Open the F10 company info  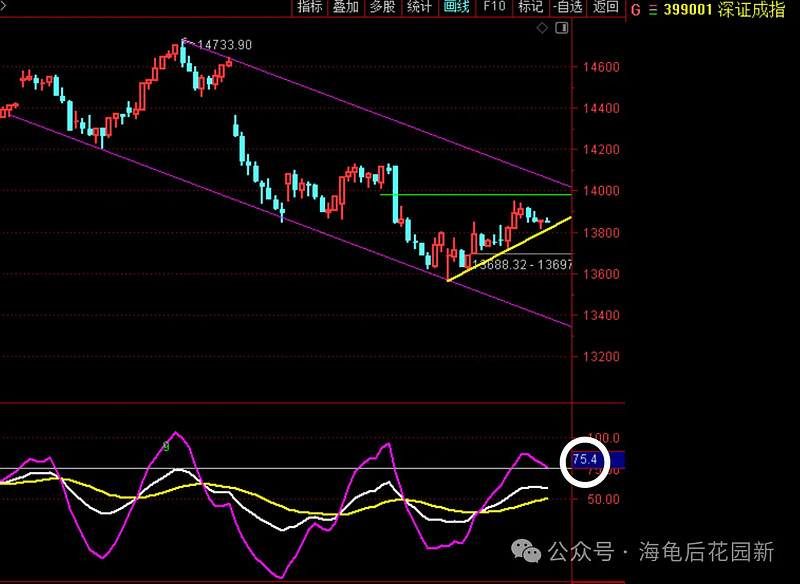[493, 7]
